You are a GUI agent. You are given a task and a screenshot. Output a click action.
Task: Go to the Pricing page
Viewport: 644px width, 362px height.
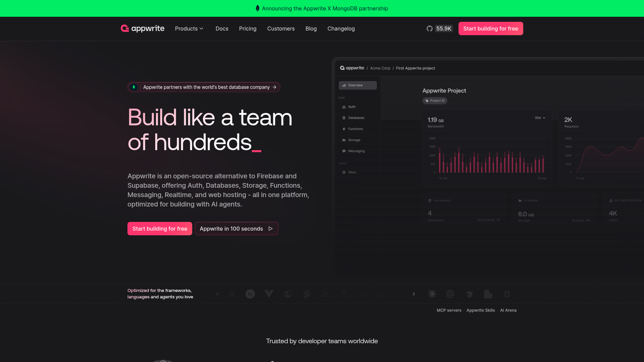(248, 28)
